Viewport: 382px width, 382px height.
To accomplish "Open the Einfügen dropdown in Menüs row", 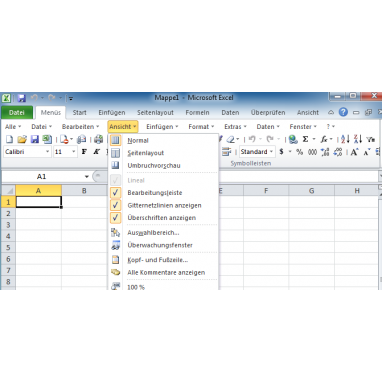I will click(x=162, y=127).
